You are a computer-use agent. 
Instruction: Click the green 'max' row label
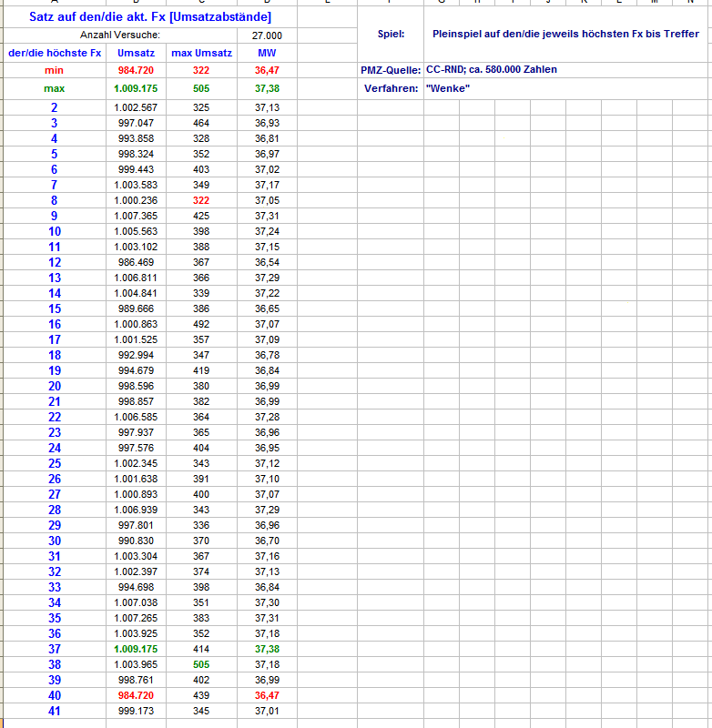click(x=55, y=88)
